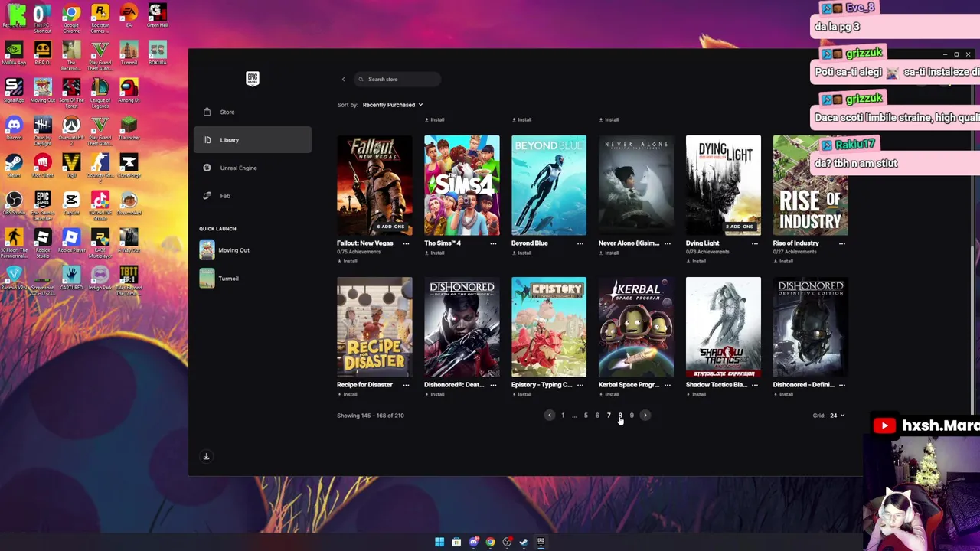The width and height of the screenshot is (980, 551).
Task: Open NVIDIA App desktop icon
Action: tap(14, 54)
